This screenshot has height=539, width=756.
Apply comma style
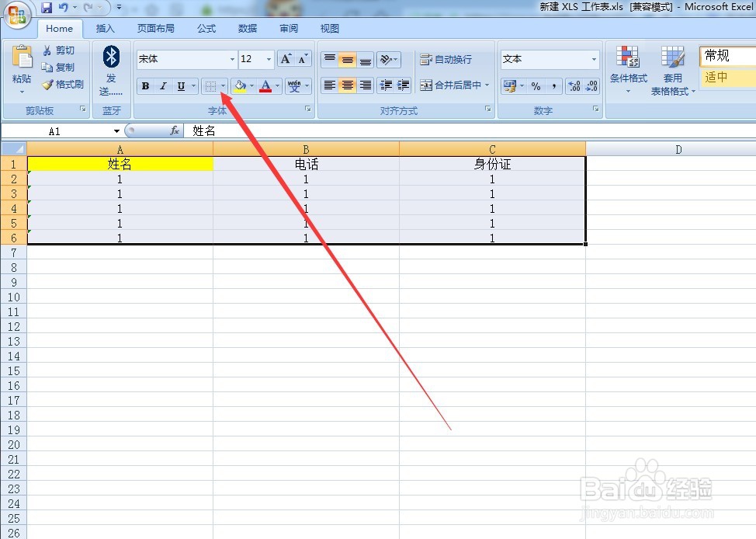coord(554,86)
